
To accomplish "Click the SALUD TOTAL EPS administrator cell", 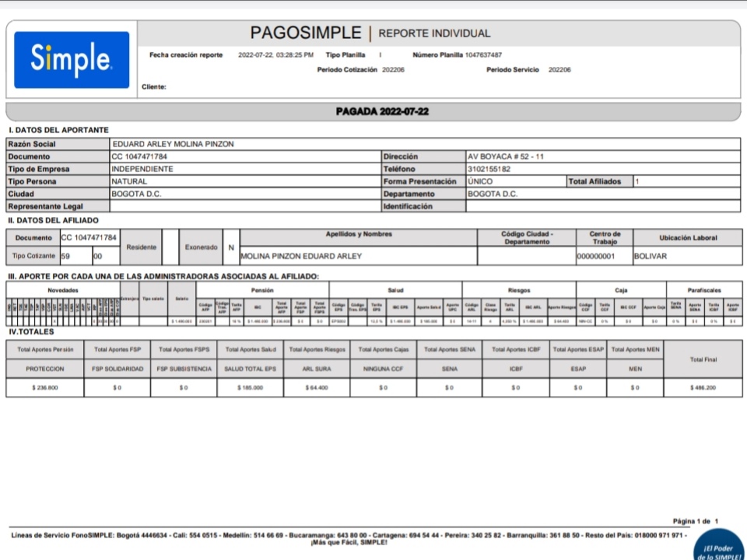I will 250,368.
